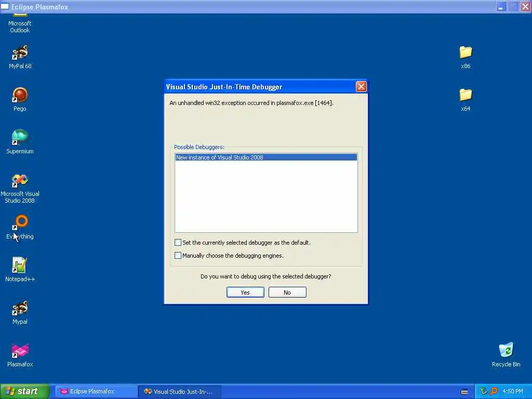
Task: Select the Mypal desktop icon
Action: click(x=20, y=312)
